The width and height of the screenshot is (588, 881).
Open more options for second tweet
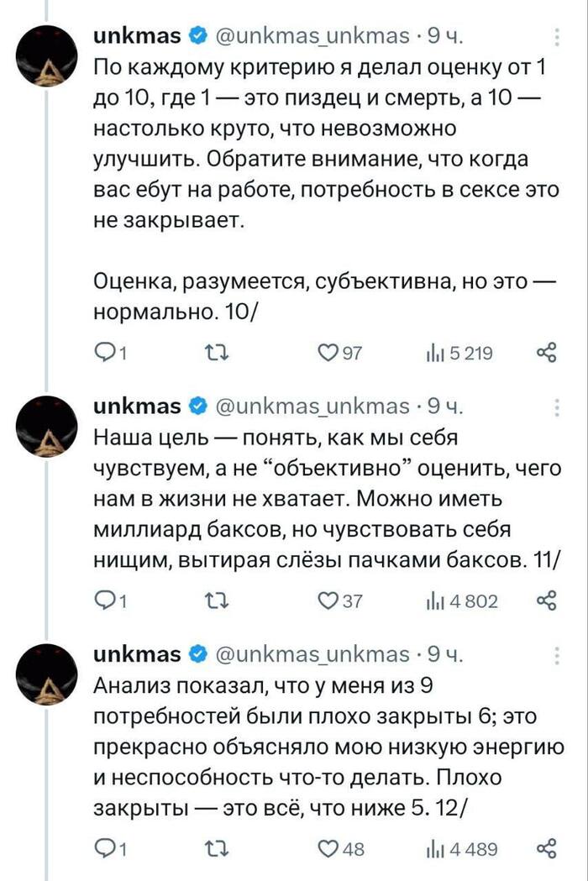(558, 409)
